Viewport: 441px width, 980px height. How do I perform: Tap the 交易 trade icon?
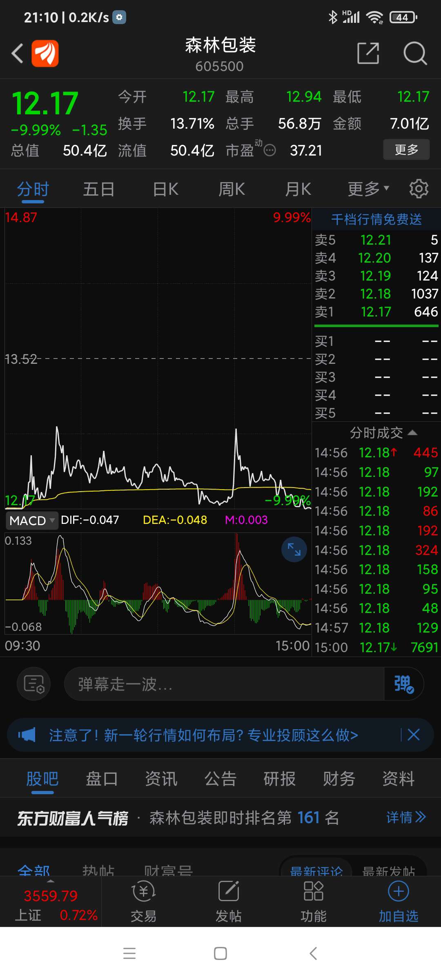click(143, 902)
